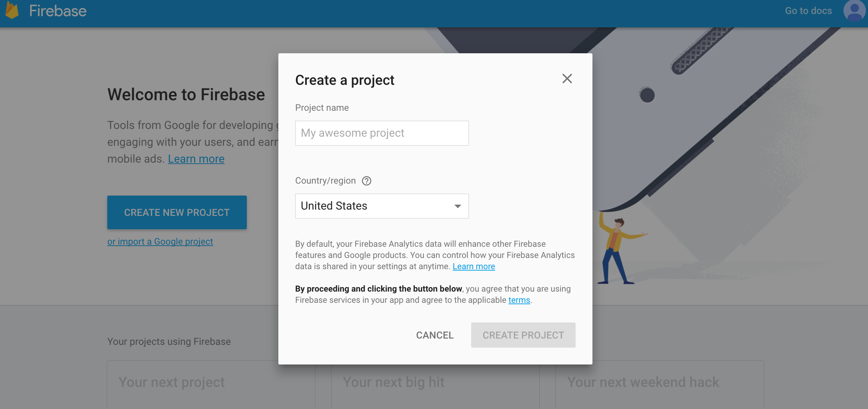Click the Firebase title text in header
Screen dimensions: 868x409
(58, 11)
